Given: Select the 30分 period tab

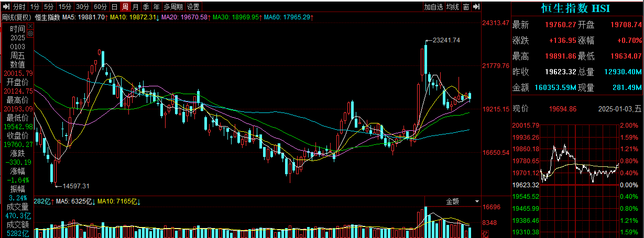Looking at the screenshot, I should tap(82, 7).
